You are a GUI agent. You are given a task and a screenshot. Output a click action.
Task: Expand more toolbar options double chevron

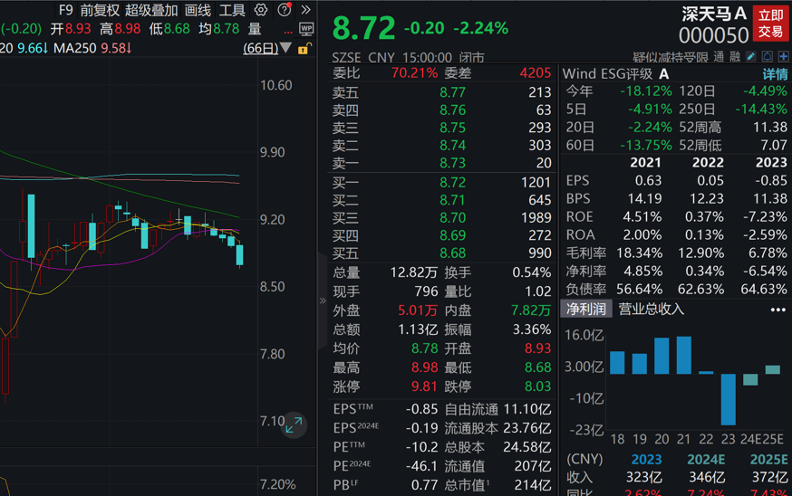(x=306, y=10)
